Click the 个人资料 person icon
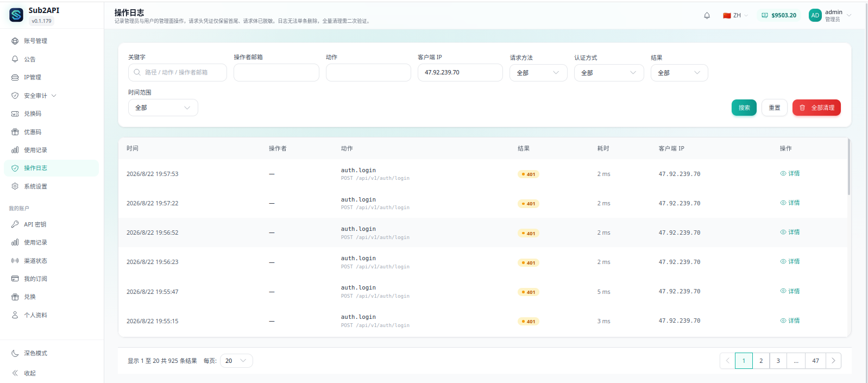The height and width of the screenshot is (383, 868). tap(15, 315)
